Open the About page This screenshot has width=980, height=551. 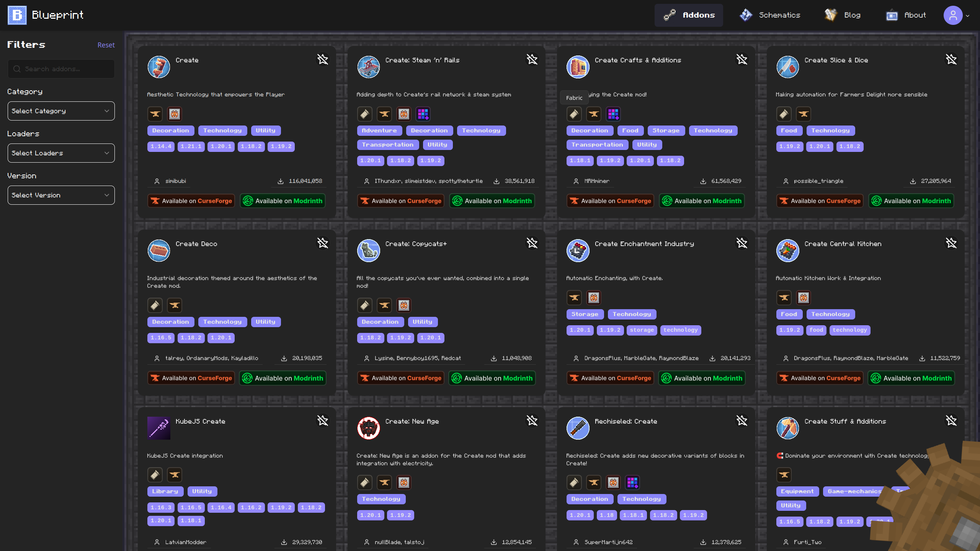[906, 15]
